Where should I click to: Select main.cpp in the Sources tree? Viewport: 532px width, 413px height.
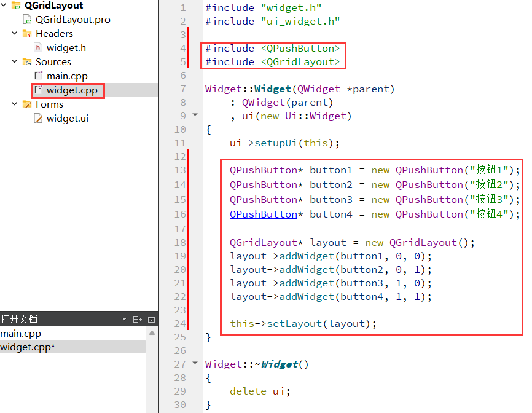point(67,76)
